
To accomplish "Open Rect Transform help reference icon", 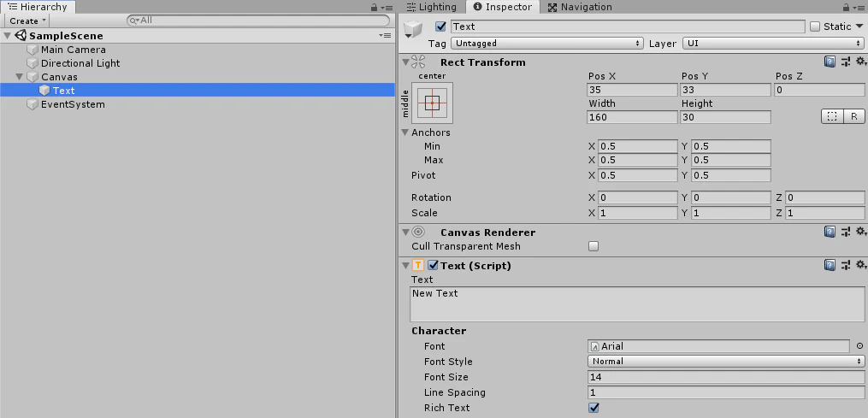I will [830, 62].
